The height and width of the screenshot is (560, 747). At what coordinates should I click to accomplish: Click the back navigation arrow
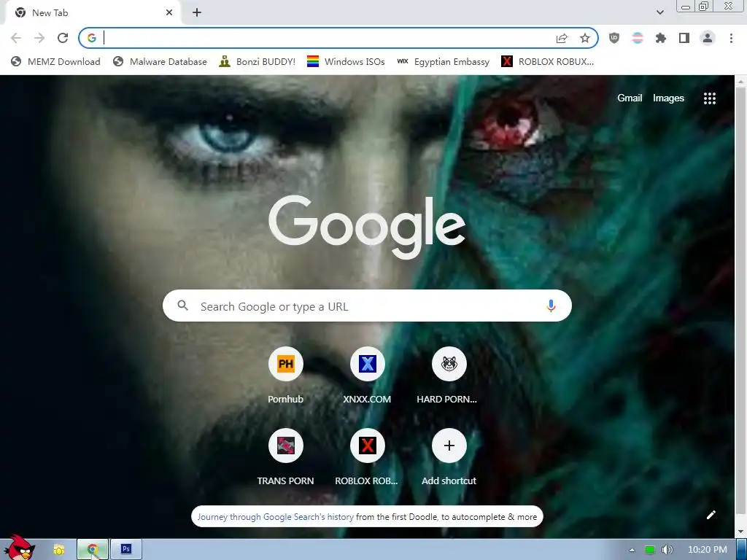pyautogui.click(x=16, y=38)
